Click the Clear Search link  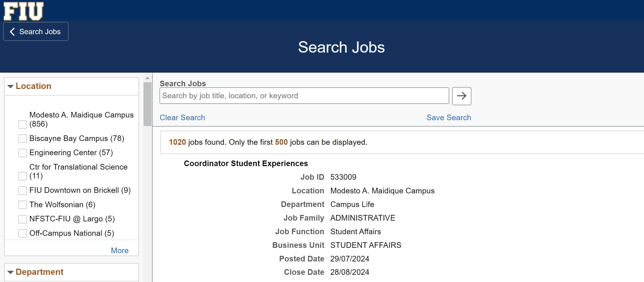pyautogui.click(x=182, y=117)
